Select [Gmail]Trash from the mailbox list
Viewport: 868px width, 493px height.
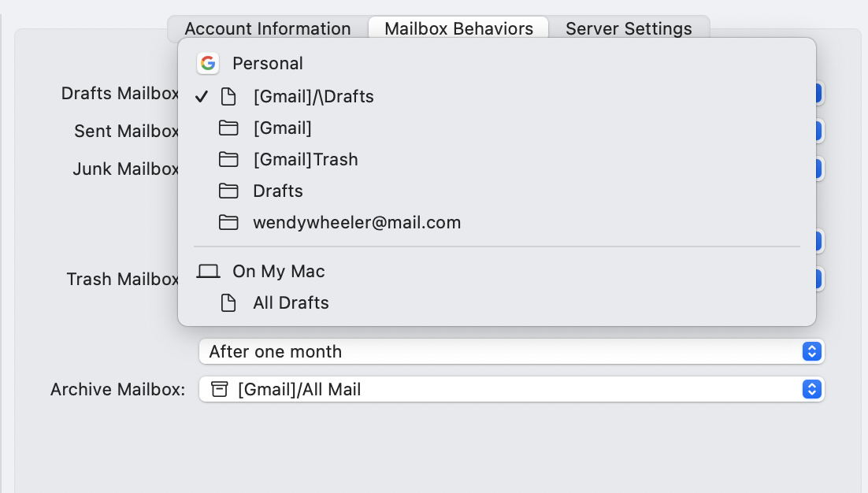click(x=306, y=159)
